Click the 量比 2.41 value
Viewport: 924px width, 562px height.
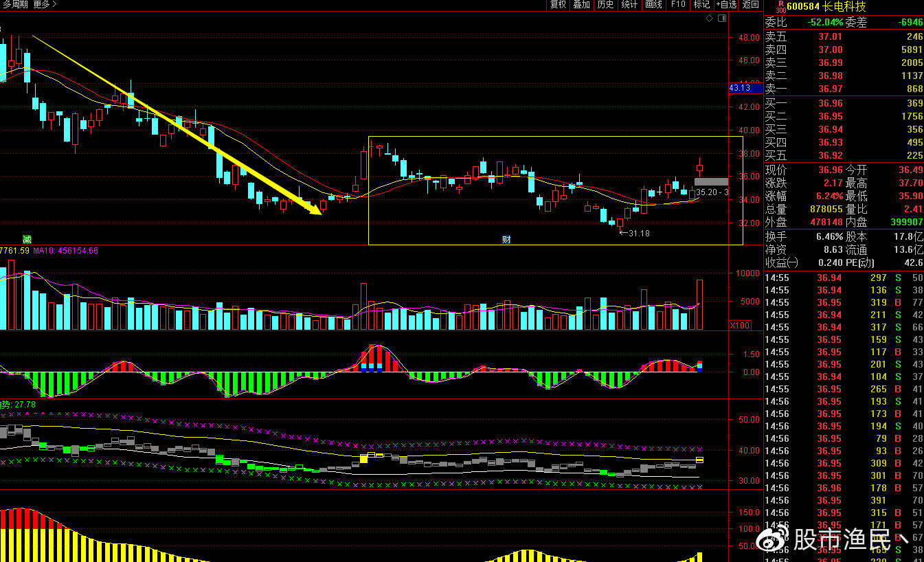click(x=913, y=210)
